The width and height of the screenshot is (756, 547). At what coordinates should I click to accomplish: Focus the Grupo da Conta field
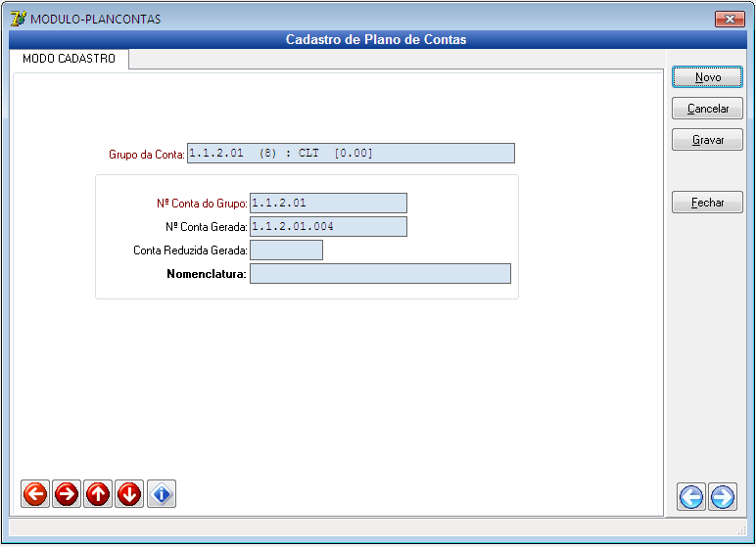coord(350,154)
